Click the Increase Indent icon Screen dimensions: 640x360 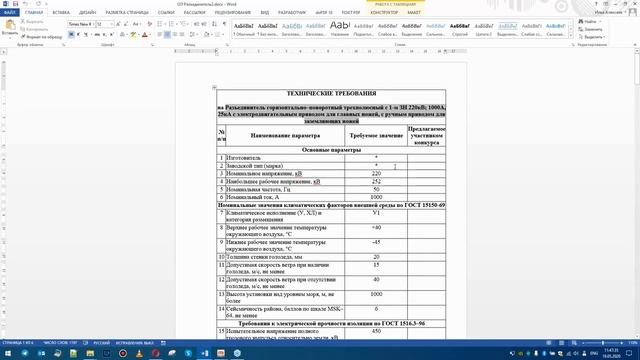(204, 24)
